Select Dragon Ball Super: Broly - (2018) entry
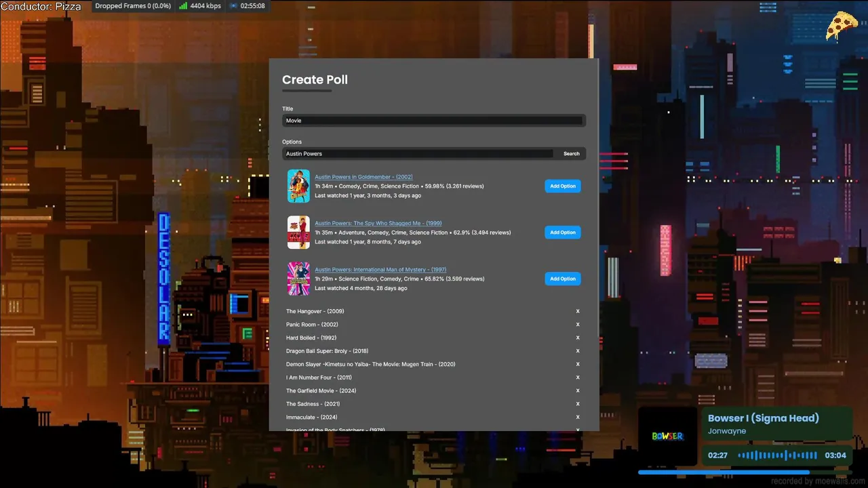The width and height of the screenshot is (868, 488). 328,351
